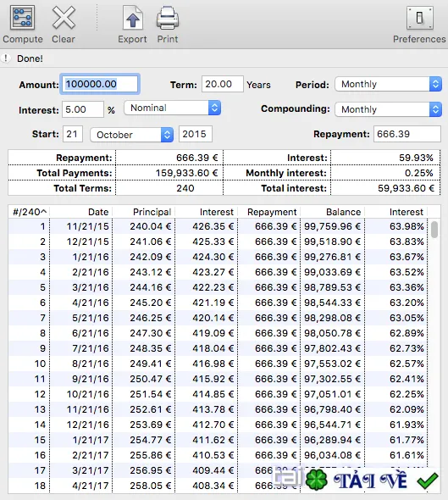Click the Principal column header
Image resolution: width=448 pixels, height=500 pixels.
point(143,212)
